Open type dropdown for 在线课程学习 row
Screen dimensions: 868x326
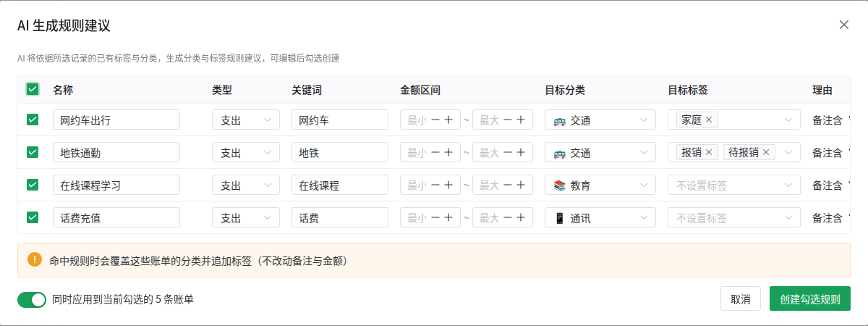click(x=246, y=185)
